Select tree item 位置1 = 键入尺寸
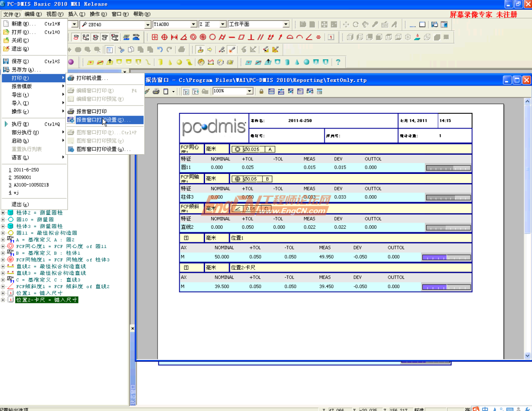This screenshot has height=411, width=532. [39, 293]
